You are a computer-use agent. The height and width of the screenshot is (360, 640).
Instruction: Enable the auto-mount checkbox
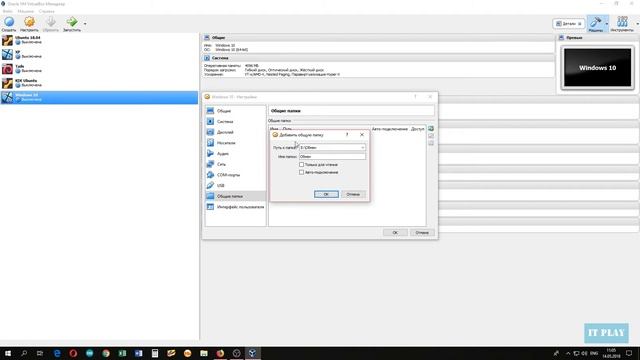pos(302,172)
